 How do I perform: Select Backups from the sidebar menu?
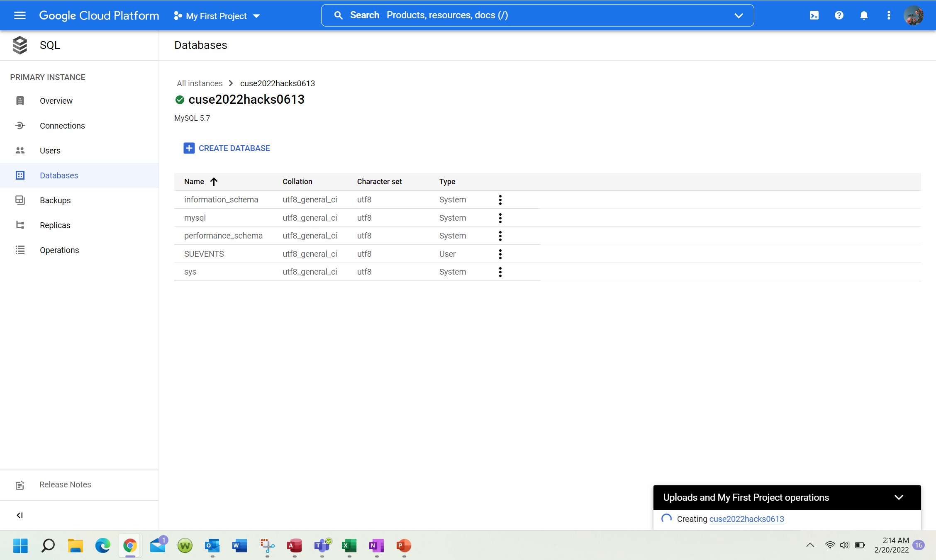tap(55, 200)
